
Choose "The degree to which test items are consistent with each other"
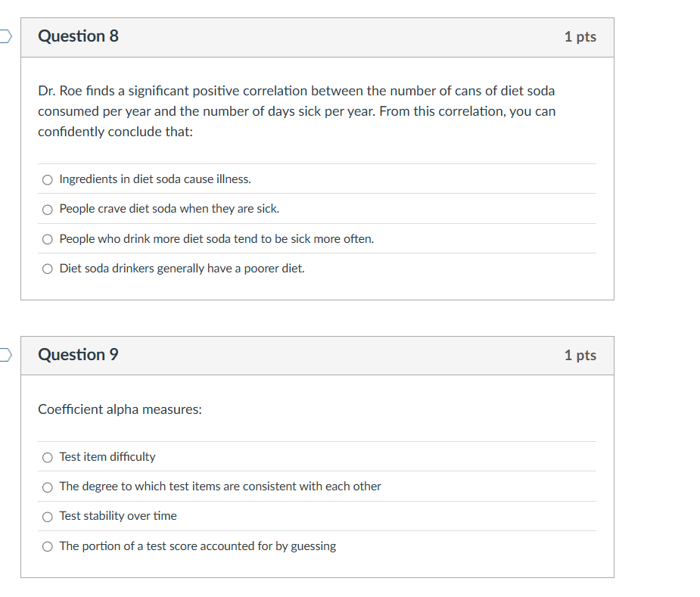pos(47,487)
